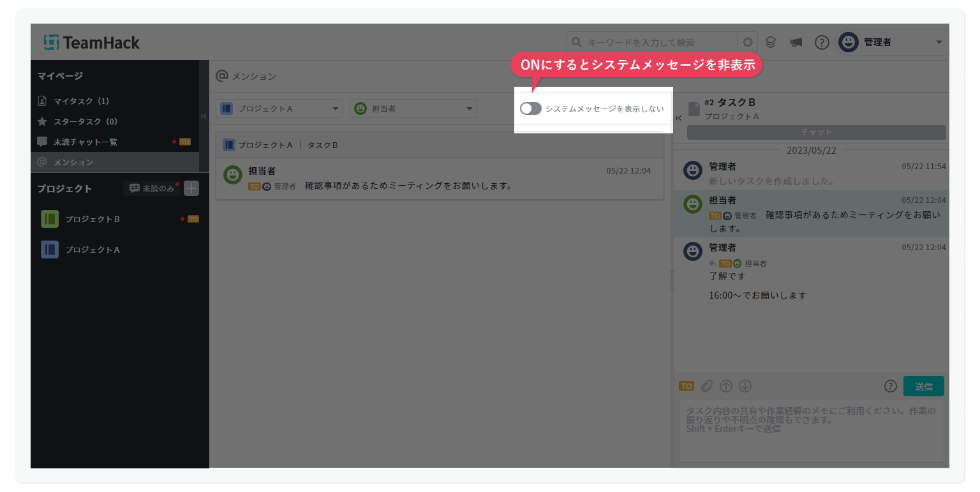The image size is (980, 492).
Task: Open the layers stack icon in header
Action: (x=771, y=42)
